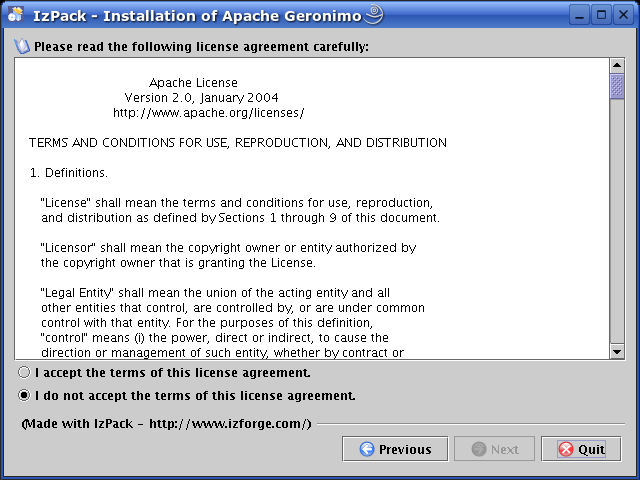Click the scrollbar up arrow of license text
Screen dimensions: 640x480
[x=617, y=65]
